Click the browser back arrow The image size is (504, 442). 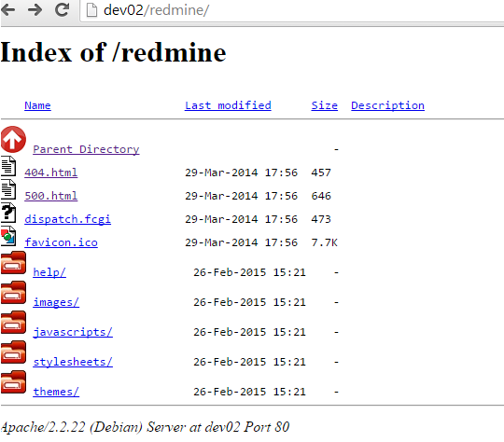point(7,10)
